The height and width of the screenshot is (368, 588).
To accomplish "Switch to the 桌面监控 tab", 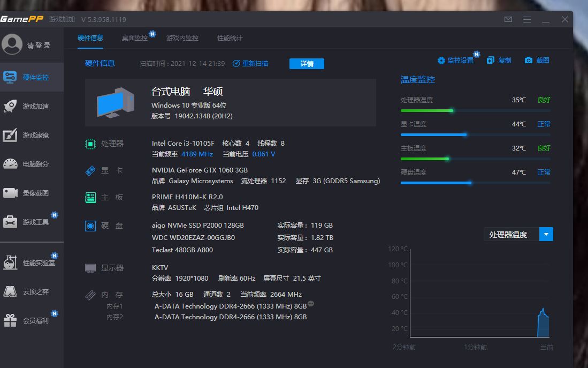I will click(135, 38).
